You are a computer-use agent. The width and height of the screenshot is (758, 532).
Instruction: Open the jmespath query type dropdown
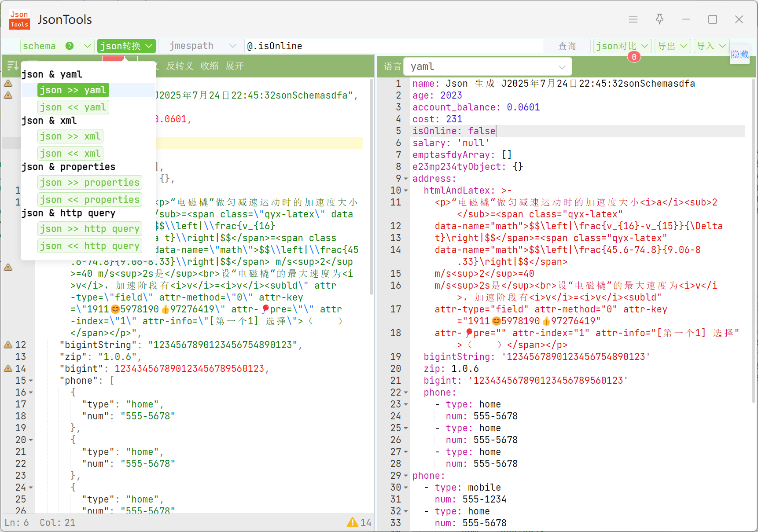click(x=202, y=46)
